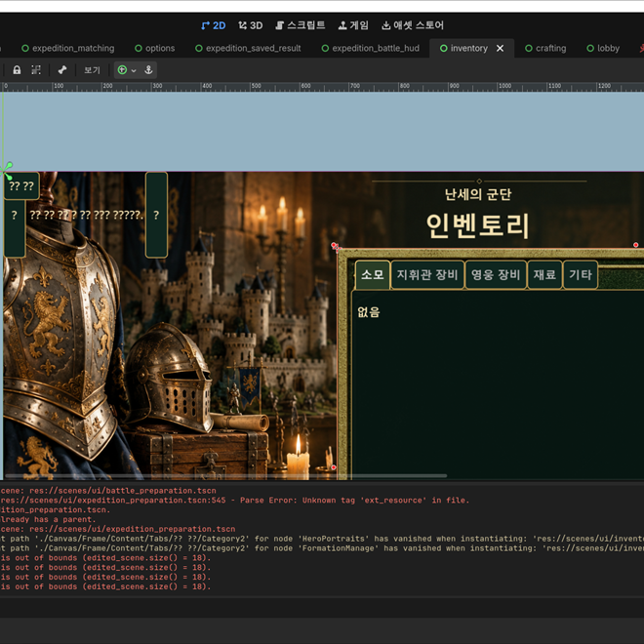Click the green layout preset circle icon
Screen dimensions: 644x644
[122, 70]
